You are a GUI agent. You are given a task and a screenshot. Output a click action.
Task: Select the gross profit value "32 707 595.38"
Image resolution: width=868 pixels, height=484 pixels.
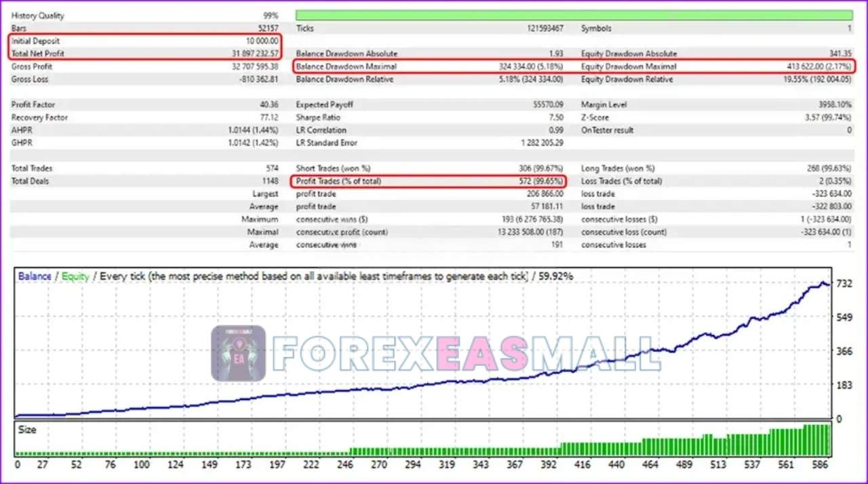255,66
